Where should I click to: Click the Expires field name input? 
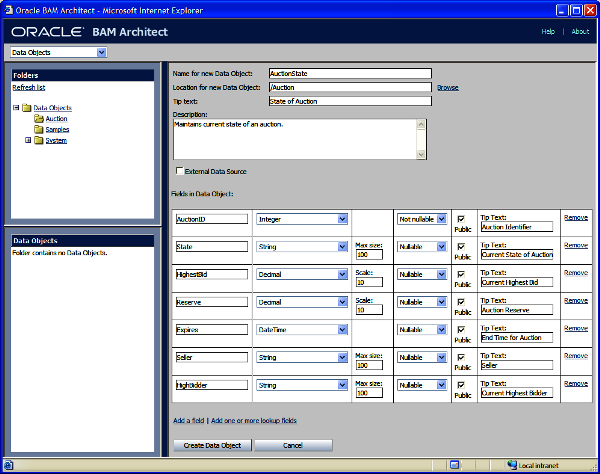point(212,330)
